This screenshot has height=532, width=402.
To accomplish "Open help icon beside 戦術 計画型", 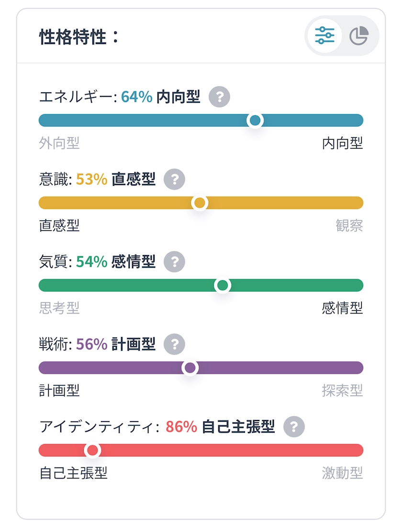I will coord(175,344).
